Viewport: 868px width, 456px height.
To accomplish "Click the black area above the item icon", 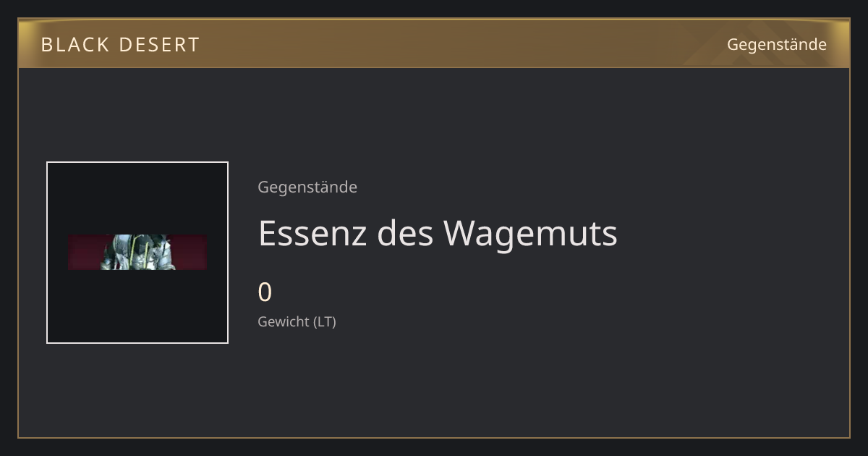I will 137,198.
